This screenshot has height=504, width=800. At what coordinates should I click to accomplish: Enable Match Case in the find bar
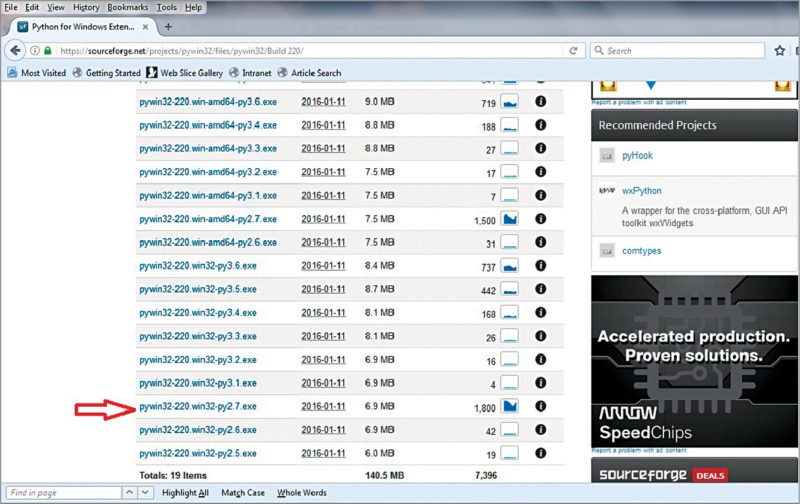coord(243,493)
